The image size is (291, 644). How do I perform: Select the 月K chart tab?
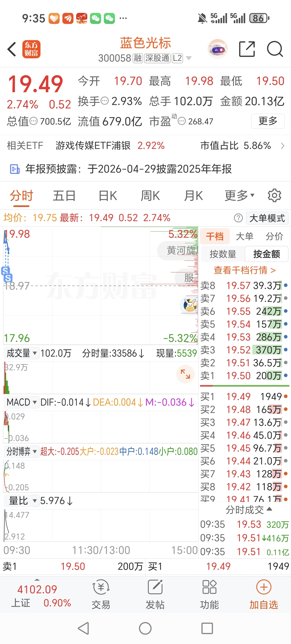[193, 195]
